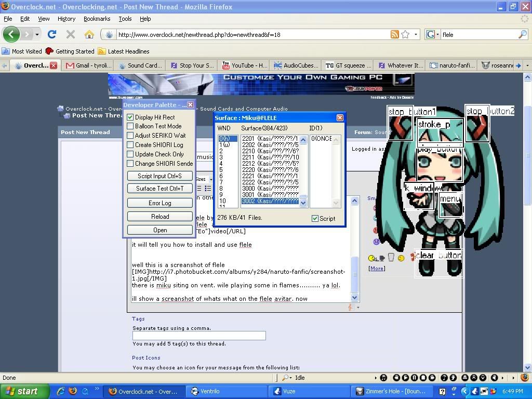Click the FoxyTunes play icon in status bar

[x=406, y=377]
